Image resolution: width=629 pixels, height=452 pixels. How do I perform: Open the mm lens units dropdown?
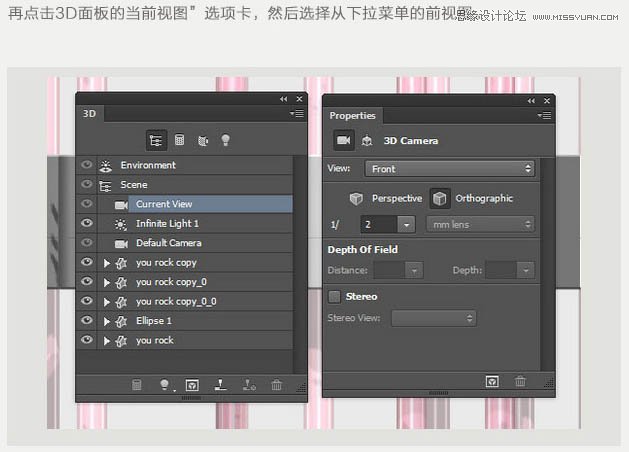pyautogui.click(x=480, y=225)
